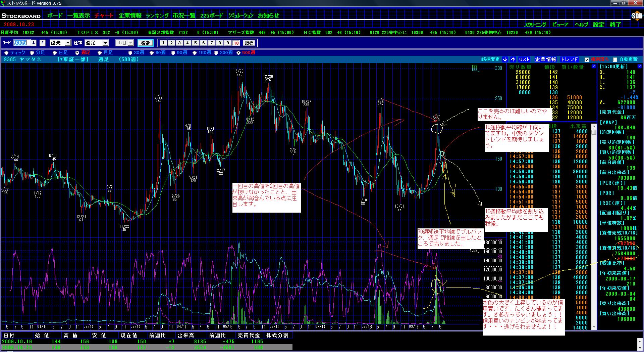This screenshot has width=644, height=352.
Task: Enable the 自動更新 auto-update checkbox
Action: pyautogui.click(x=615, y=60)
